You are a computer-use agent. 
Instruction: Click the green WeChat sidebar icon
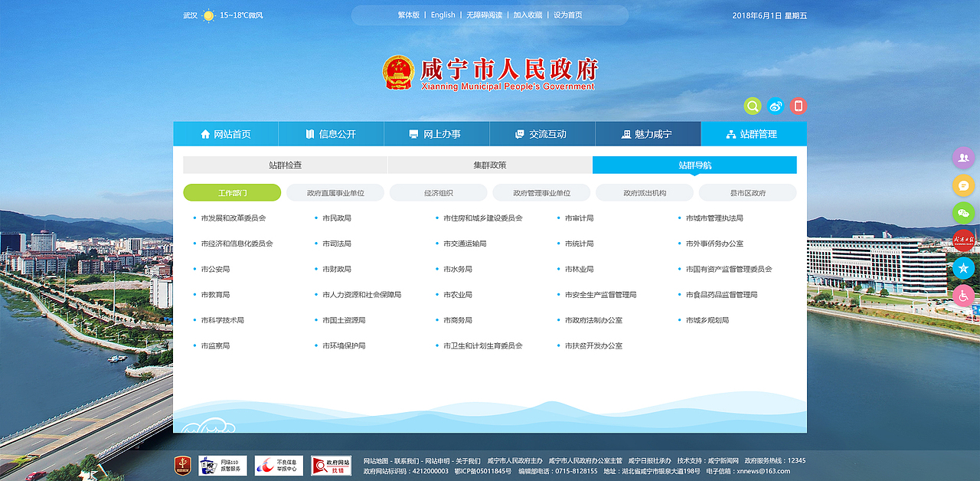(x=963, y=213)
